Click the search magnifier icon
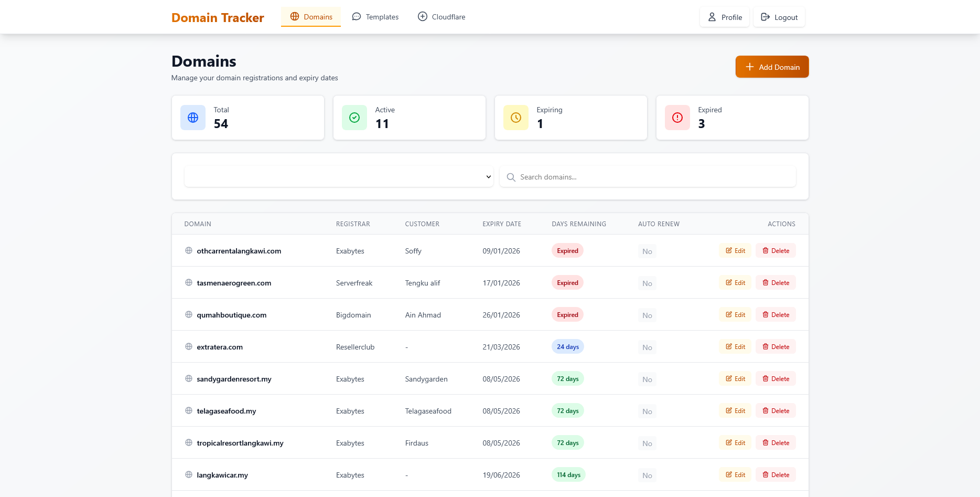The image size is (980, 497). click(x=511, y=177)
